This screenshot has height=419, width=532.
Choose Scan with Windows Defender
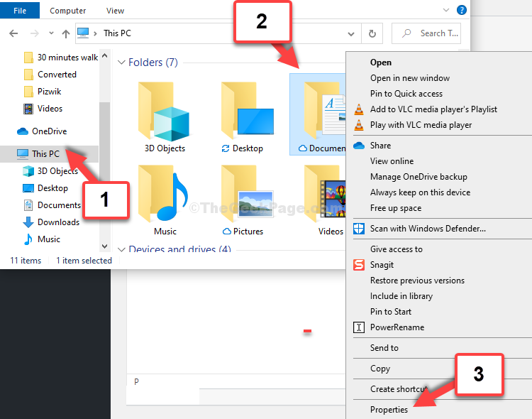pos(428,229)
